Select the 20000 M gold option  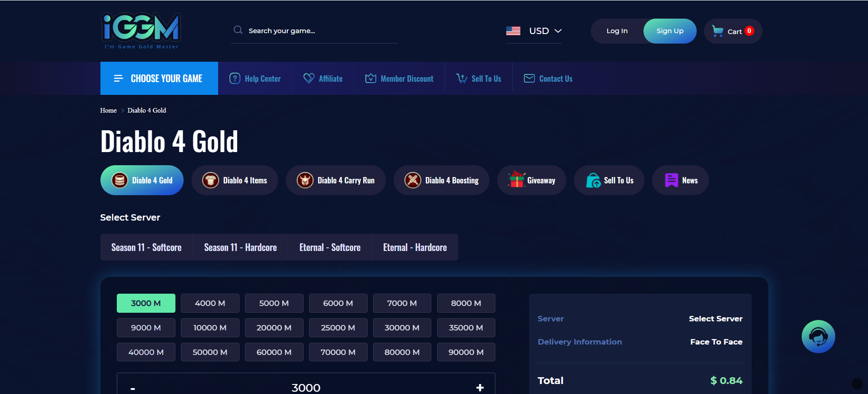[x=274, y=328]
